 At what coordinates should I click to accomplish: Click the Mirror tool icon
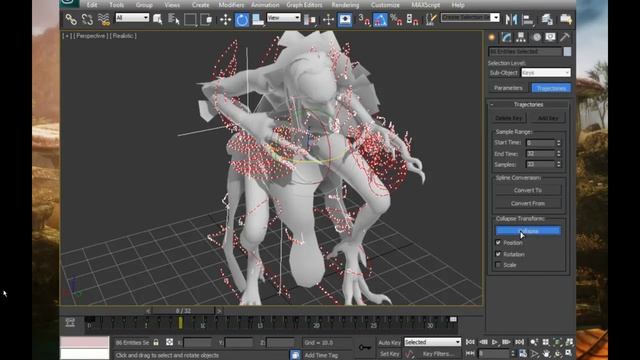click(511, 19)
